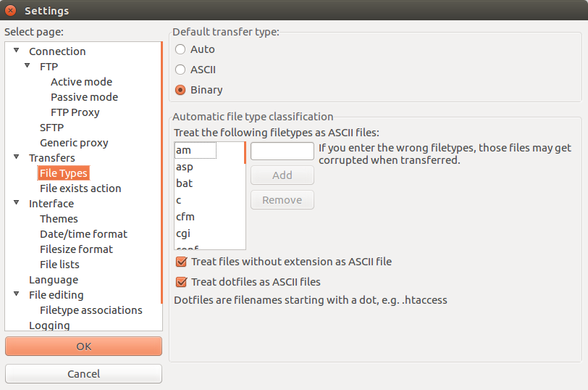This screenshot has width=588, height=390.
Task: Select the Auto transfer type
Action: (180, 49)
